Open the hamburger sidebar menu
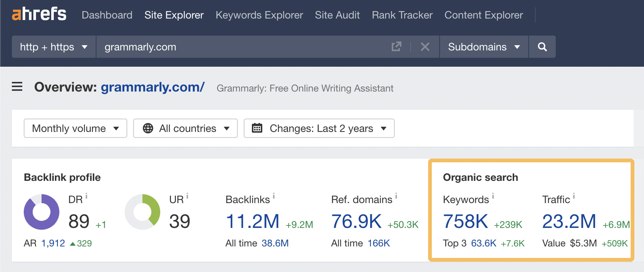Viewport: 644px width, 272px height. 17,87
